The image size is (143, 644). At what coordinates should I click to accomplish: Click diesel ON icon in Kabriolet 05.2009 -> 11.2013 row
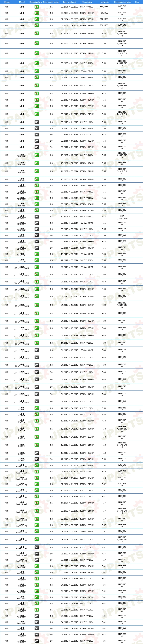click(37, 547)
